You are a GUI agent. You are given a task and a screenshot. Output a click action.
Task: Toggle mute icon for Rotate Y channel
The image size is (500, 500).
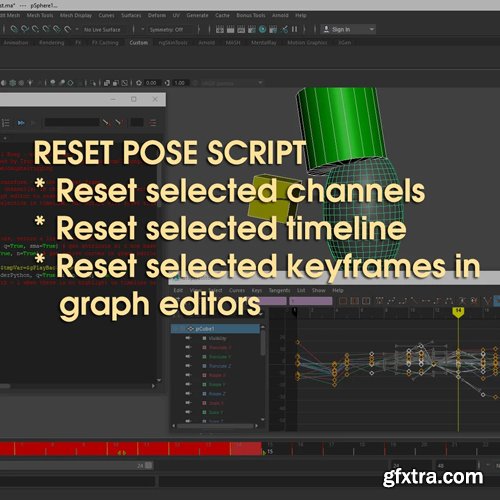[188, 384]
